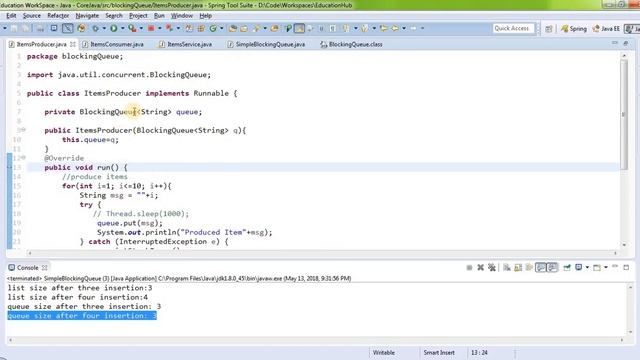The height and width of the screenshot is (360, 640).
Task: Click the 'queue.put(msg);' code line
Action: coord(130,223)
